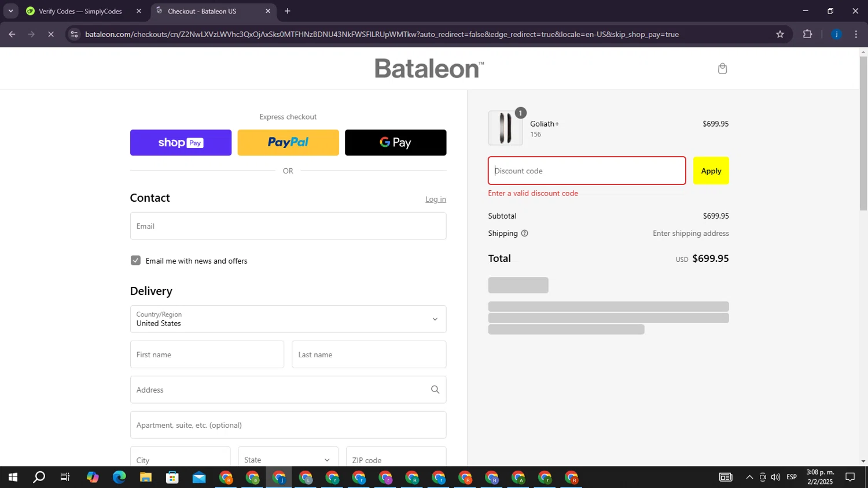
Task: Pay with Google Pay
Action: coord(396,142)
